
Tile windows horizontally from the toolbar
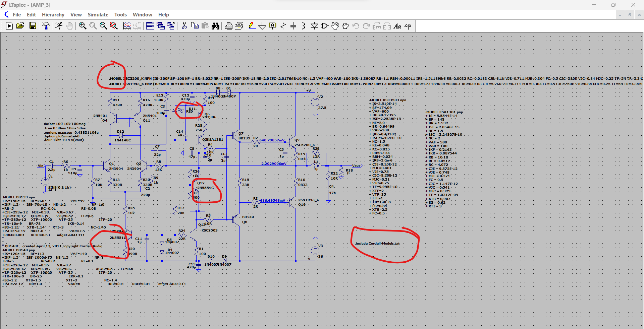tap(150, 26)
